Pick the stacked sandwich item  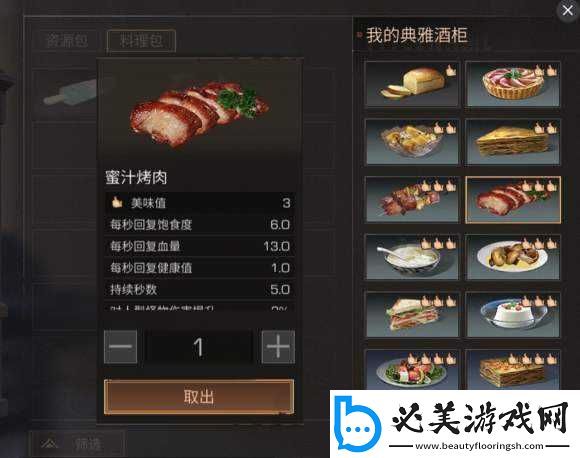(412, 314)
